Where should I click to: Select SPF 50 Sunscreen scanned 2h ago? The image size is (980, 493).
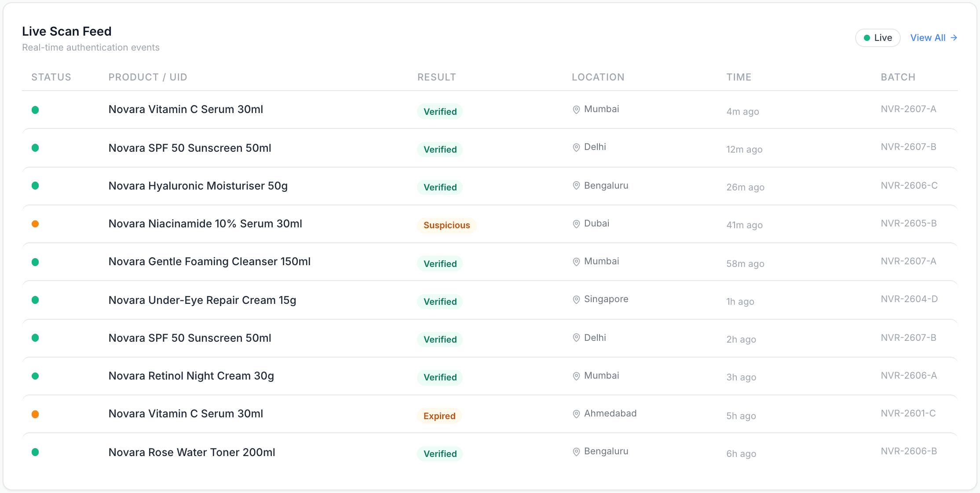click(x=190, y=338)
